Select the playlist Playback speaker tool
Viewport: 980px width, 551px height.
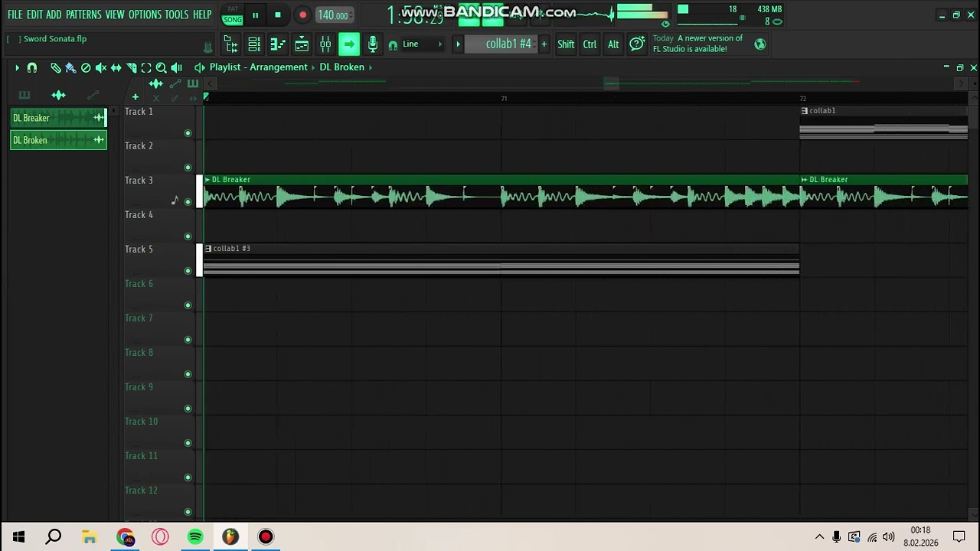tap(176, 68)
